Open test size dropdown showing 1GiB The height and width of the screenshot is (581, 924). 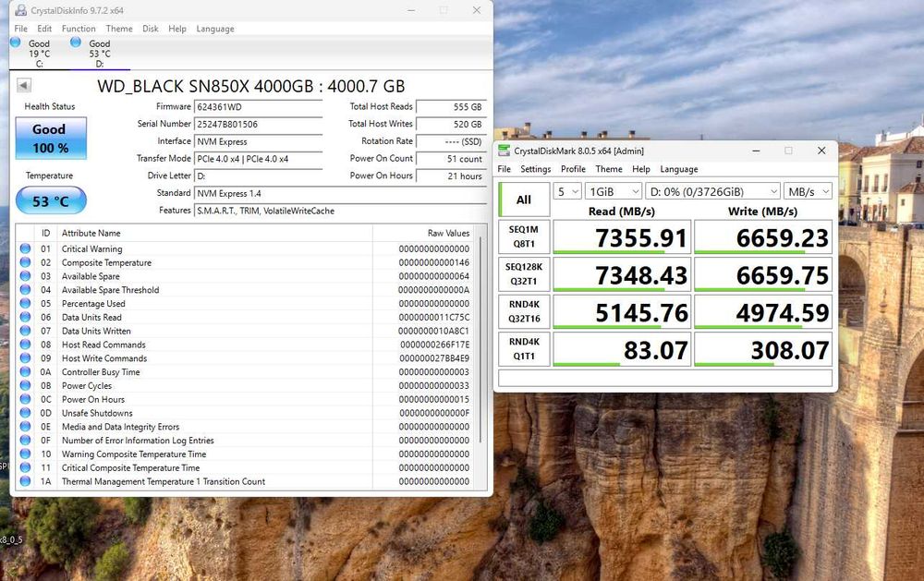tap(614, 191)
